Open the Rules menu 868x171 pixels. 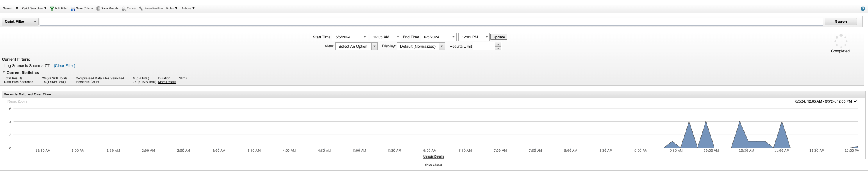[x=171, y=9]
